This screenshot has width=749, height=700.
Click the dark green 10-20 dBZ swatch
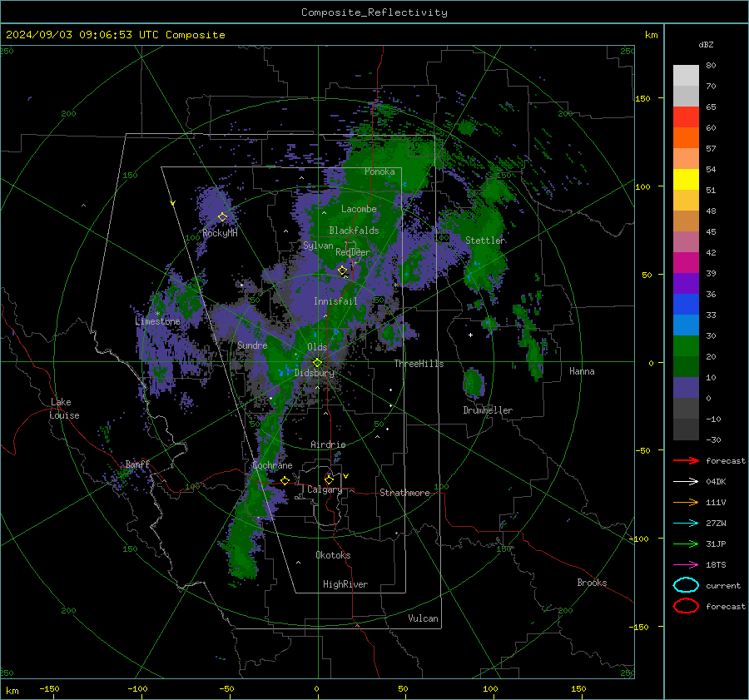click(x=686, y=366)
